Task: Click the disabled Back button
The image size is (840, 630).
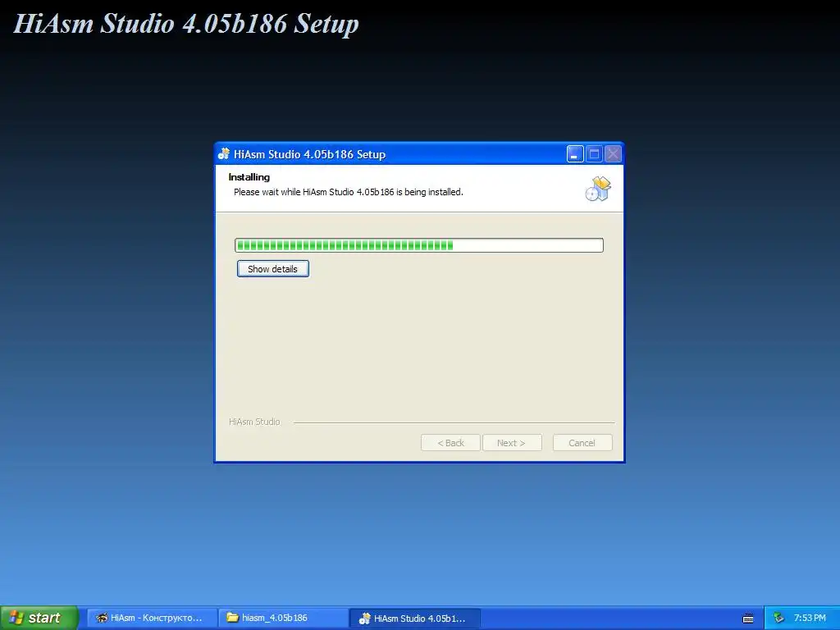Action: pos(450,443)
